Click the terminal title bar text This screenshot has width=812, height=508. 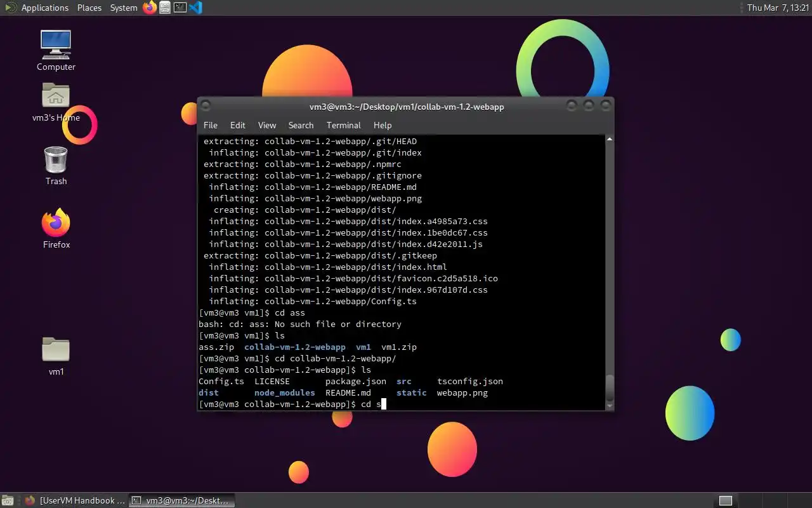click(x=407, y=107)
